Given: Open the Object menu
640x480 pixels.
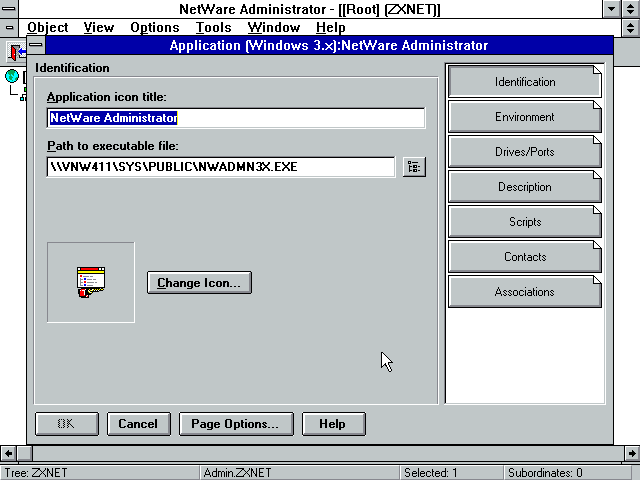Looking at the screenshot, I should pos(47,27).
